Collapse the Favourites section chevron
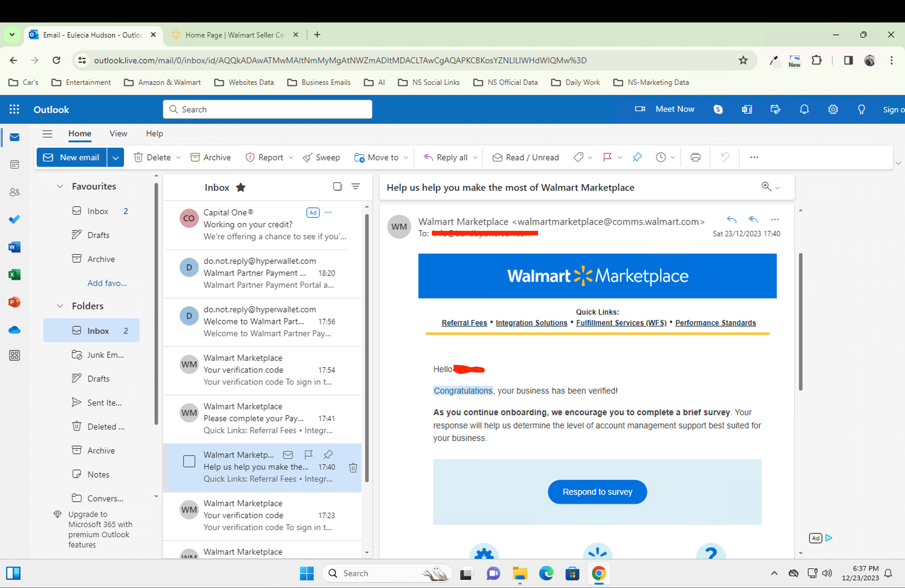Screen dimensions: 905x588 pos(60,186)
